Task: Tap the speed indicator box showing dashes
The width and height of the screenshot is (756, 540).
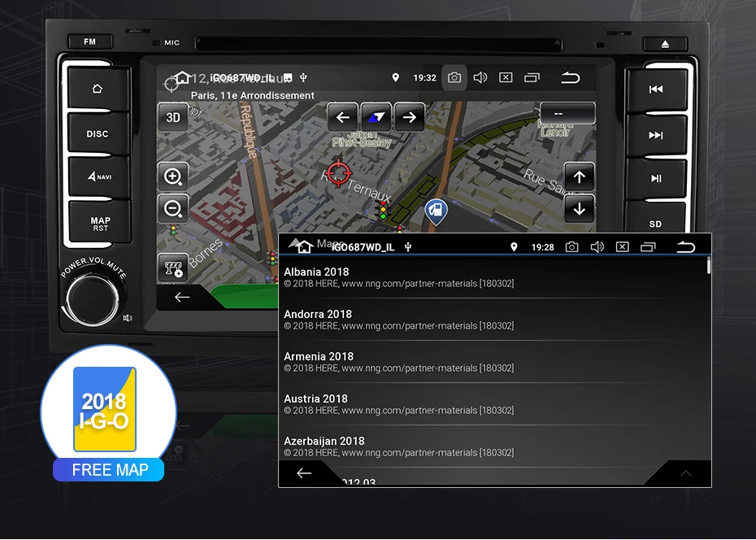Action: (567, 113)
